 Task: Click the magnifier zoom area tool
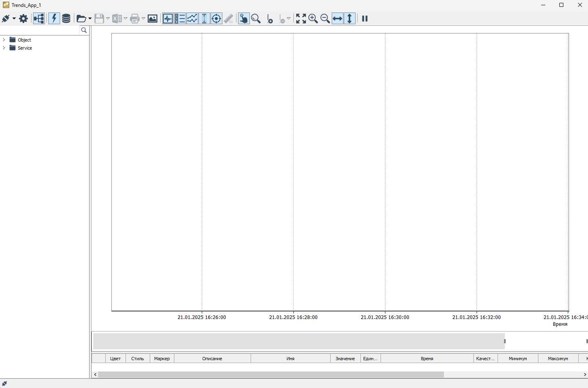[256, 19]
